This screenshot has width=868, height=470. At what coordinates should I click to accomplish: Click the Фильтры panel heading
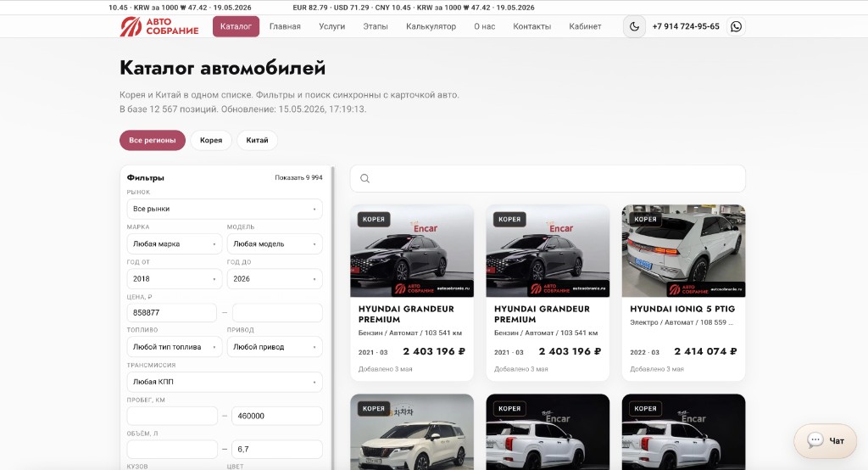click(146, 178)
